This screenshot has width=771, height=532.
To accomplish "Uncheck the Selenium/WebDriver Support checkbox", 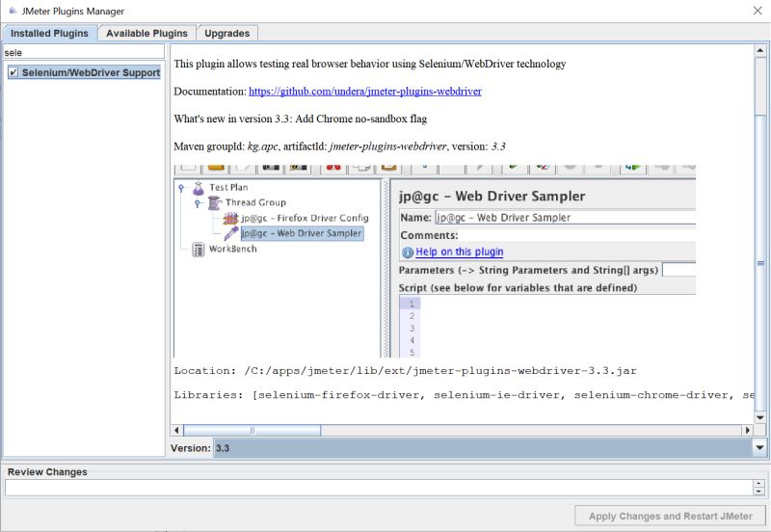I will (x=13, y=72).
